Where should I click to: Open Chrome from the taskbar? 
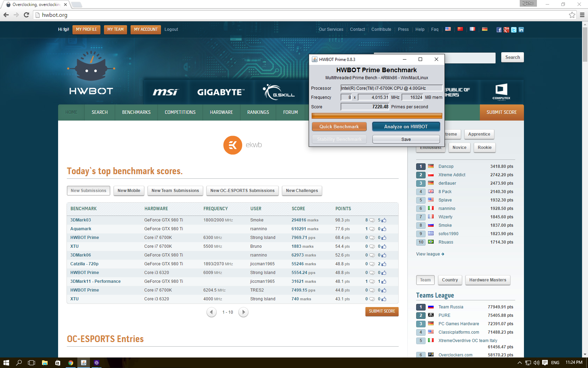click(71, 363)
